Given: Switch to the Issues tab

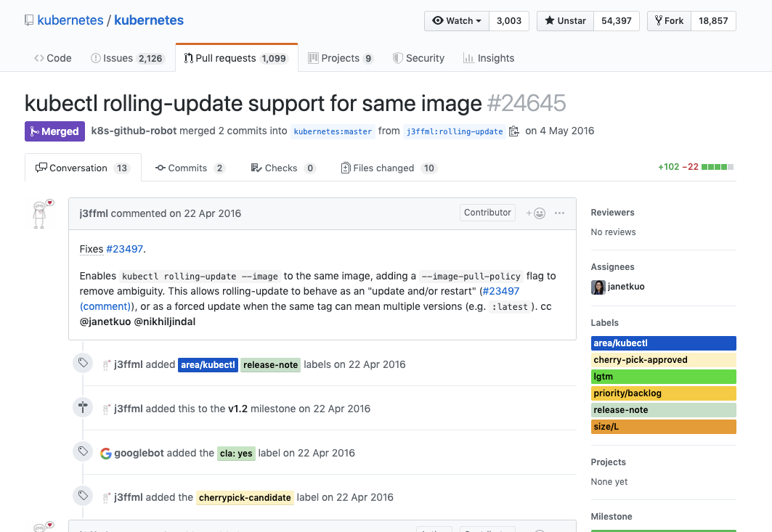Looking at the screenshot, I should tap(127, 58).
